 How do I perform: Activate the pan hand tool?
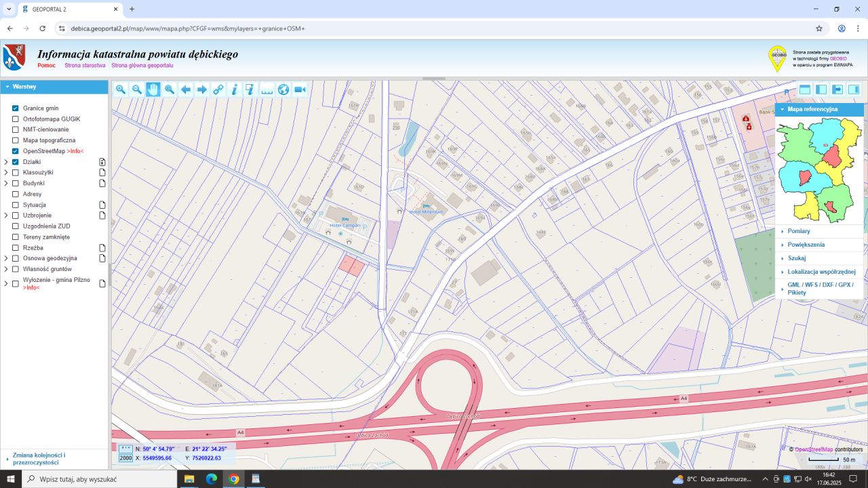[153, 89]
